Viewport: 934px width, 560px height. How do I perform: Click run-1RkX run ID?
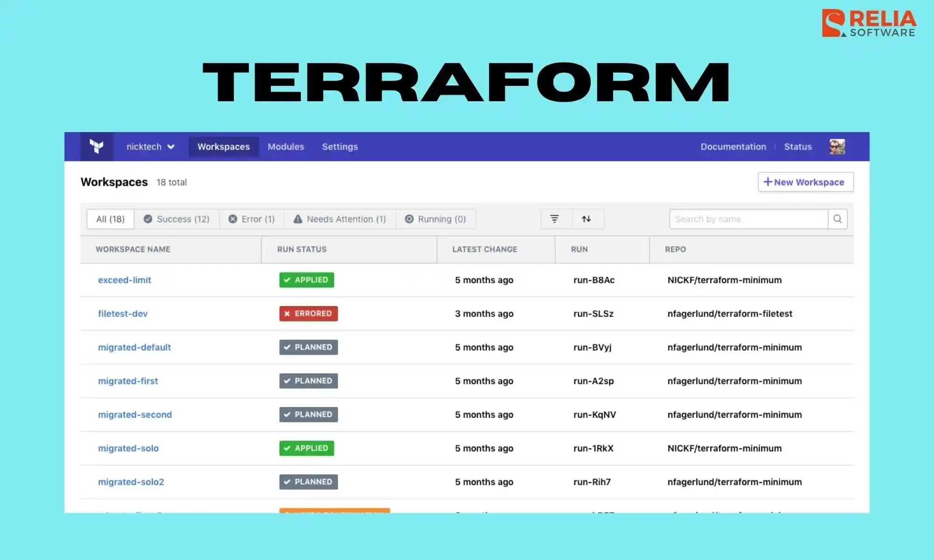tap(594, 448)
